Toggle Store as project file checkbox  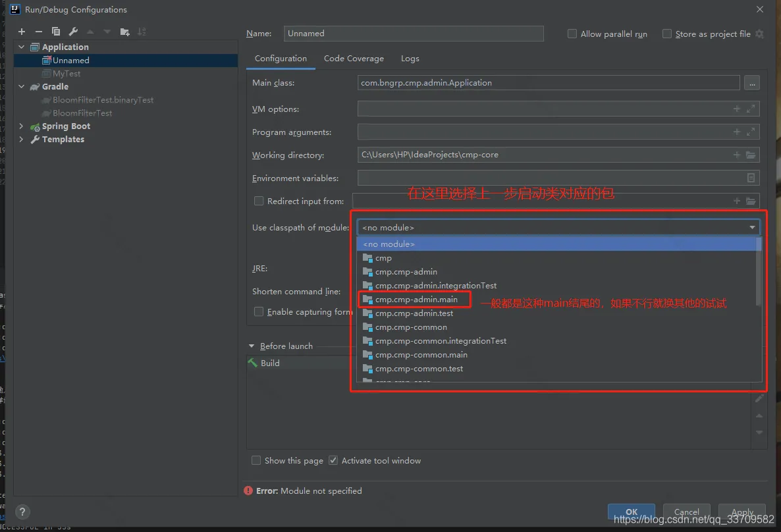(x=666, y=34)
